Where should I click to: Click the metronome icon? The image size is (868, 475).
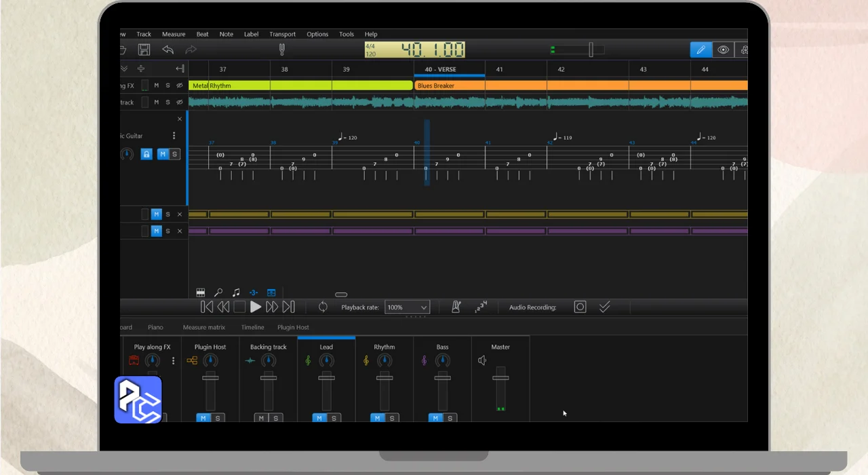[456, 307]
